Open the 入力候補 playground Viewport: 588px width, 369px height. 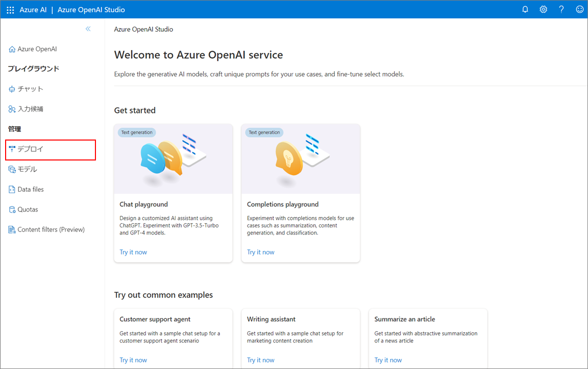click(26, 109)
